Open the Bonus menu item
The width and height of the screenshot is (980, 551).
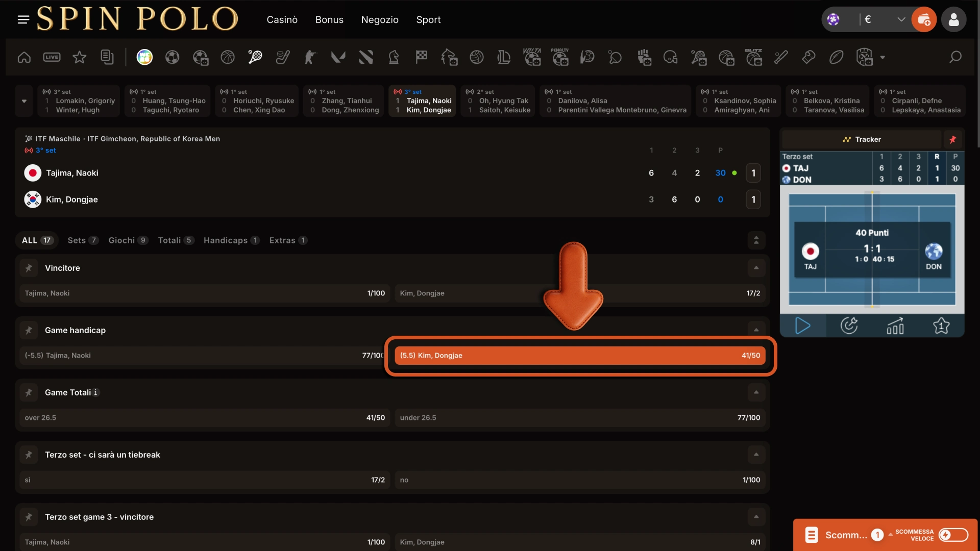[x=329, y=20]
